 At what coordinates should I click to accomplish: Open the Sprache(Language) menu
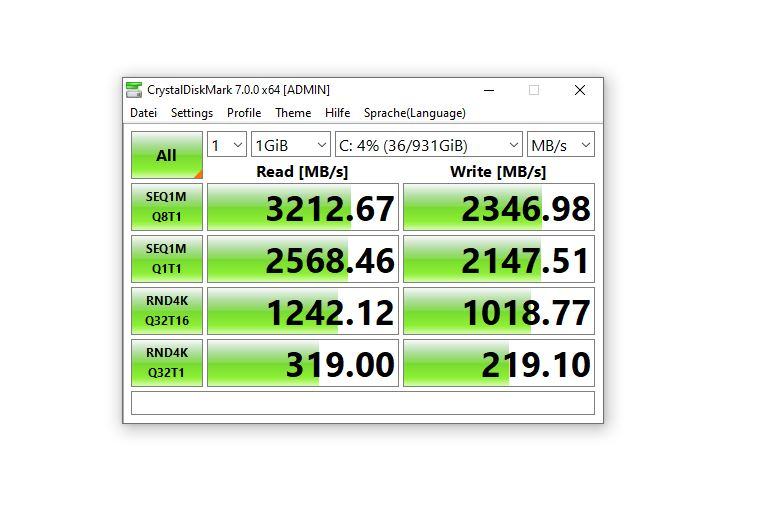[415, 113]
